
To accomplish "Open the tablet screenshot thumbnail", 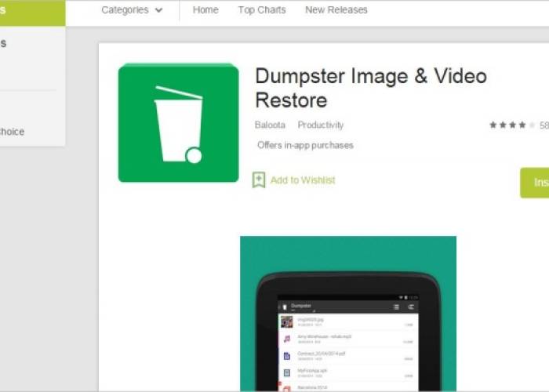I will [348, 314].
